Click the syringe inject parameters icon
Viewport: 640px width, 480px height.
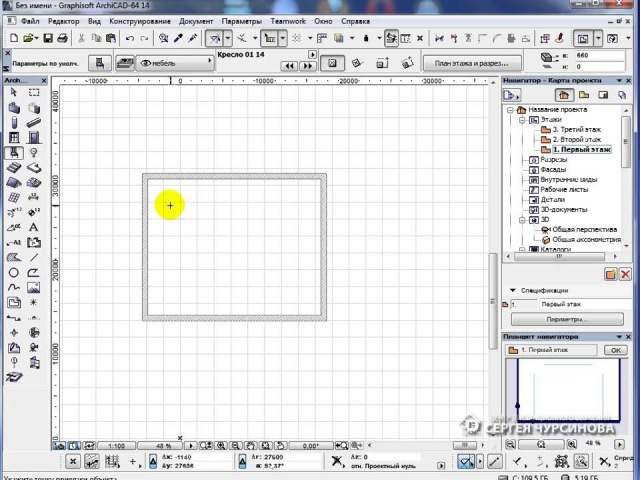pyautogui.click(x=193, y=38)
